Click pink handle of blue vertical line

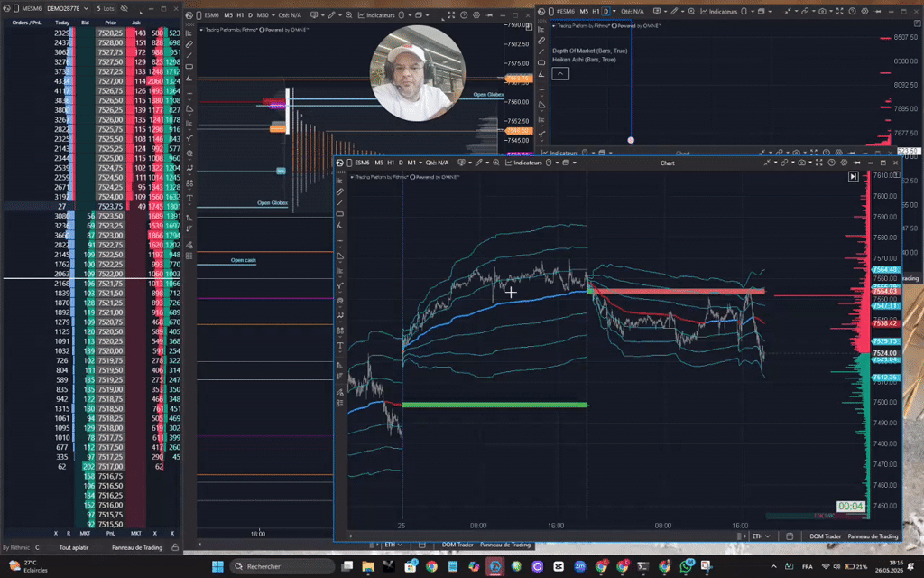click(x=631, y=140)
